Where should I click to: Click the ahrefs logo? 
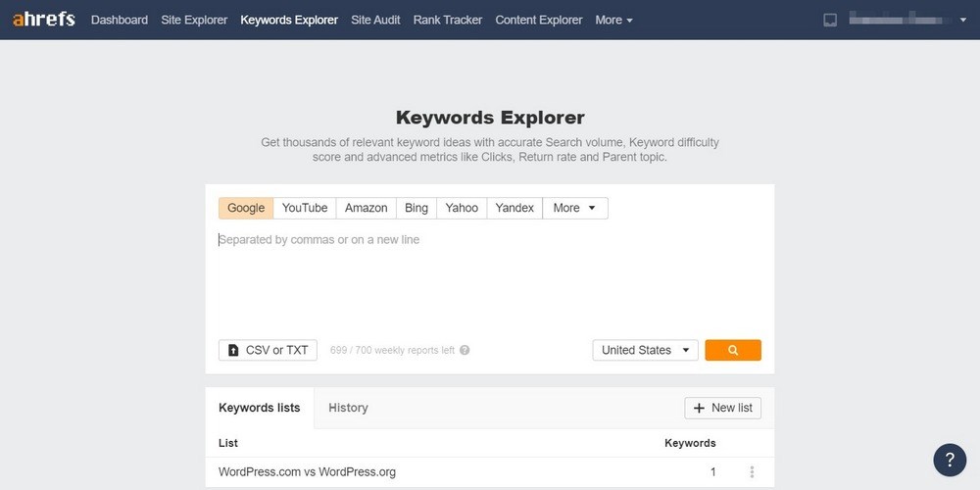click(44, 20)
